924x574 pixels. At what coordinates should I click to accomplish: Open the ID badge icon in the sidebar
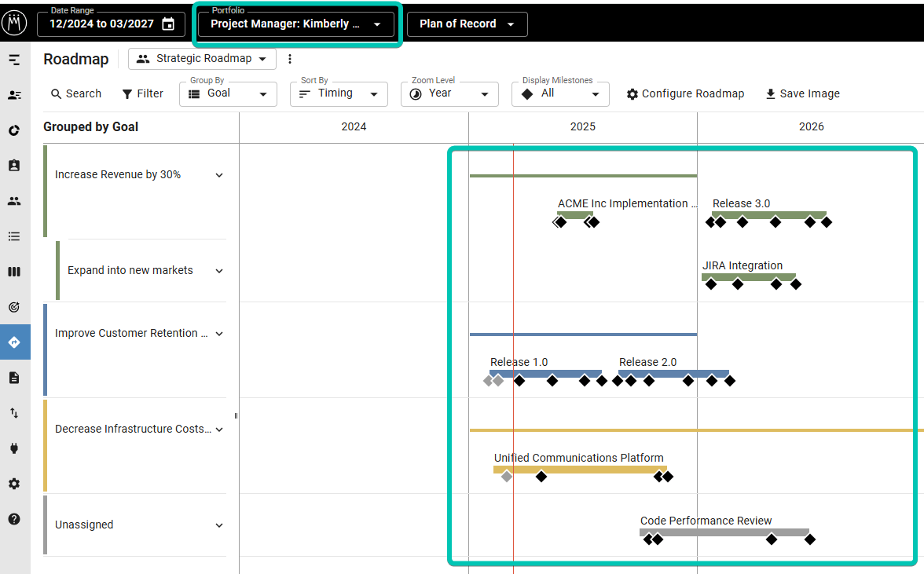14,166
